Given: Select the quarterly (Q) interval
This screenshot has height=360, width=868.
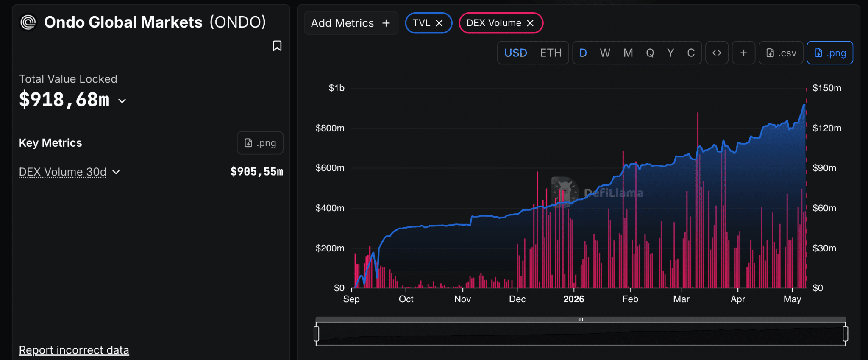Looking at the screenshot, I should click(x=650, y=53).
